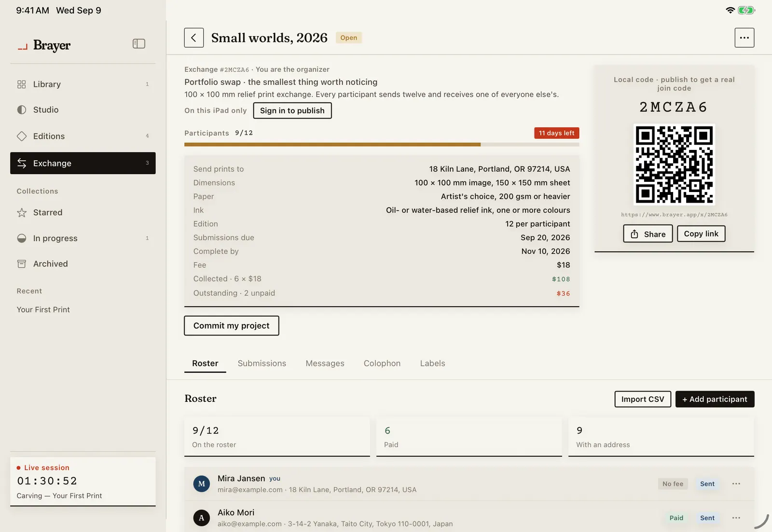This screenshot has height=532, width=772.
Task: Toggle the sidebar panel icon
Action: click(139, 44)
